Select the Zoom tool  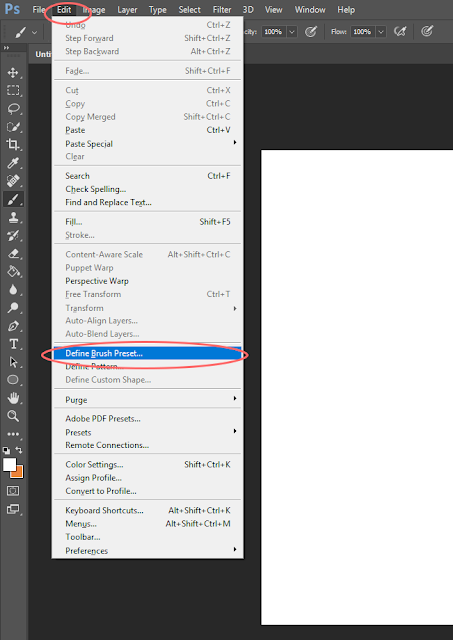tap(13, 416)
